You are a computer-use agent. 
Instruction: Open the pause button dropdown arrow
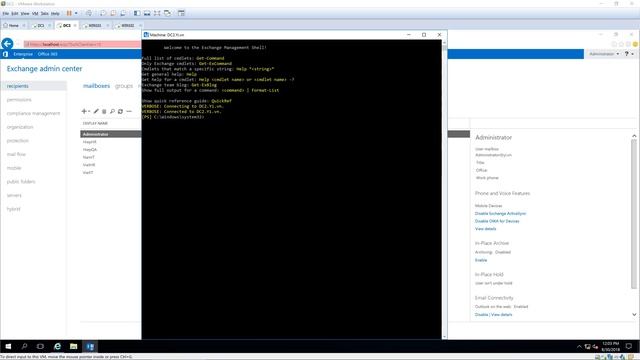76,13
